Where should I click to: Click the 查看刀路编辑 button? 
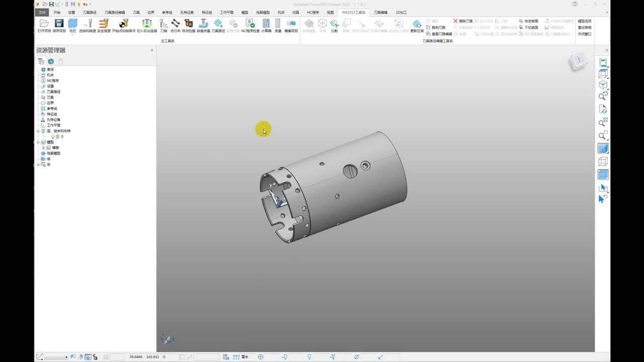click(x=439, y=34)
